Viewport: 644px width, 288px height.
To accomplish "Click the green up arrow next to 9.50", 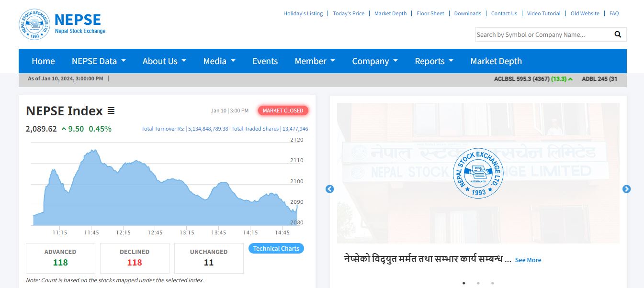I will pyautogui.click(x=64, y=129).
